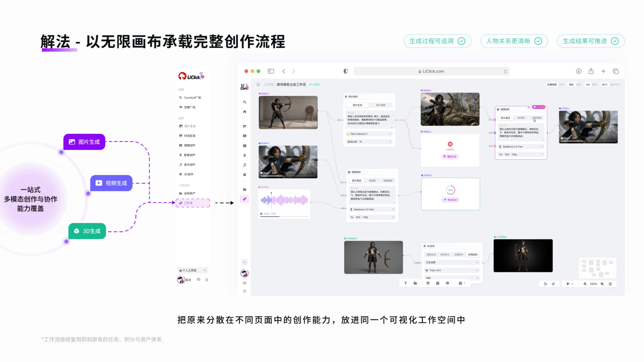This screenshot has width=644, height=362.
Task: Click upload arrow in bottom canvas toolbar
Action: coord(405,283)
